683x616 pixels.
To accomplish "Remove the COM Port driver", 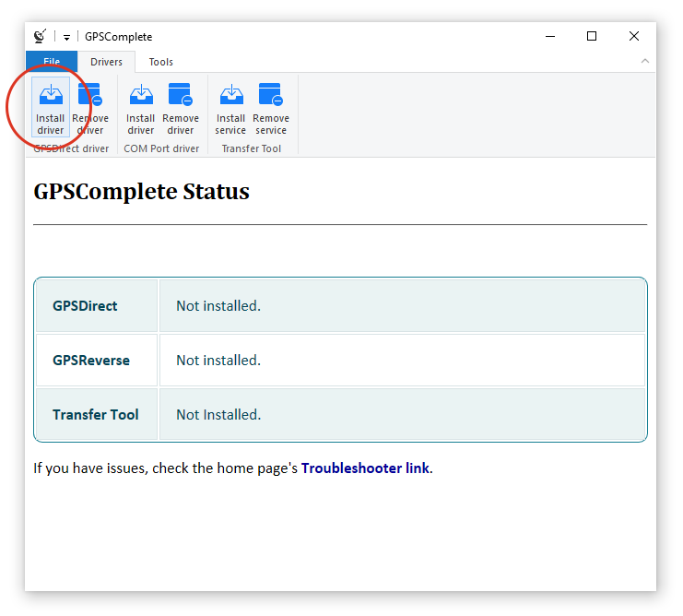I will coord(181,107).
